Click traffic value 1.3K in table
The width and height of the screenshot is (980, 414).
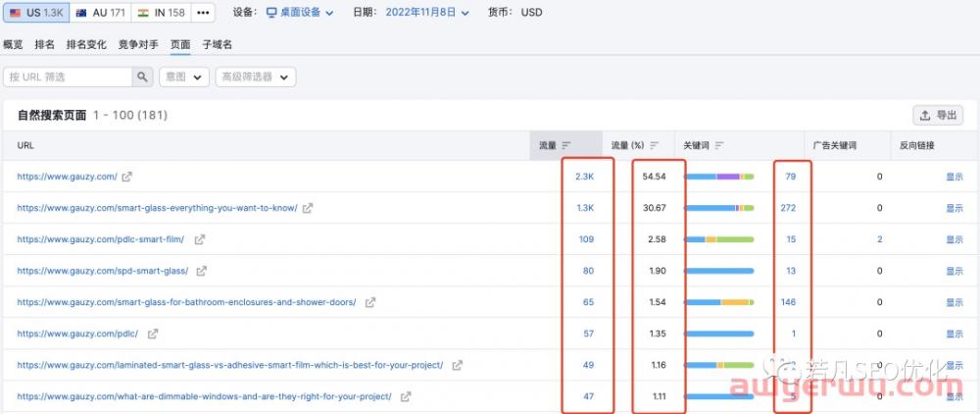point(584,208)
